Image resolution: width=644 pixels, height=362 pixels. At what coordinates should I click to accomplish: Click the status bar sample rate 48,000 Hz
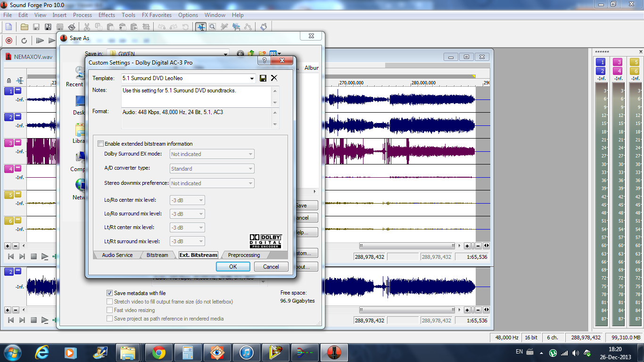pyautogui.click(x=507, y=337)
